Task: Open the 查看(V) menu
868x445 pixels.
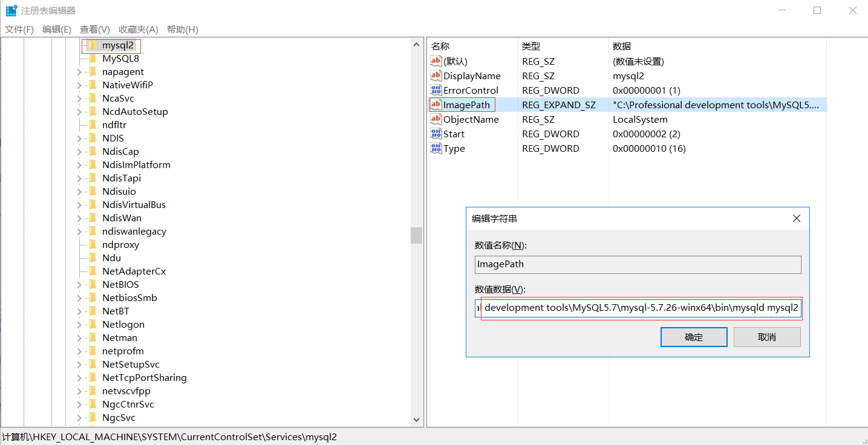Action: point(95,30)
